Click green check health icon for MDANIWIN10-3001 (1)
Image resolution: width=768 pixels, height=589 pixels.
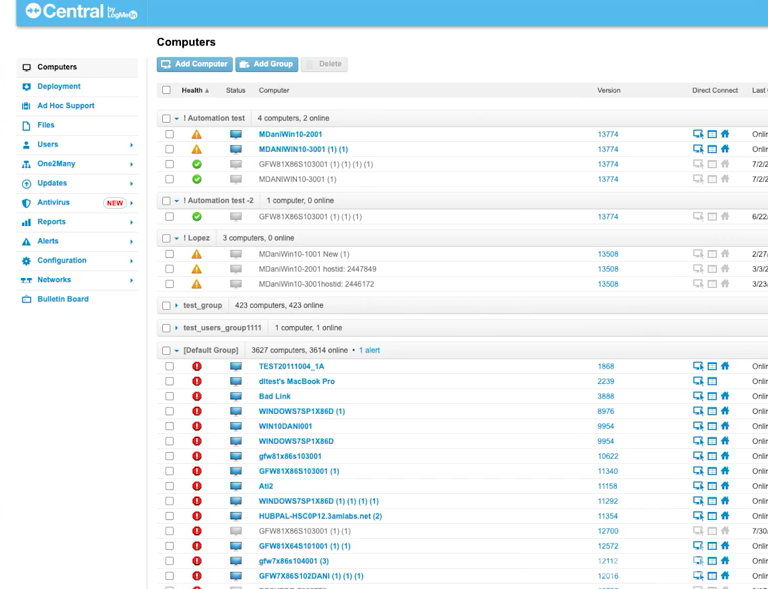tap(197, 179)
